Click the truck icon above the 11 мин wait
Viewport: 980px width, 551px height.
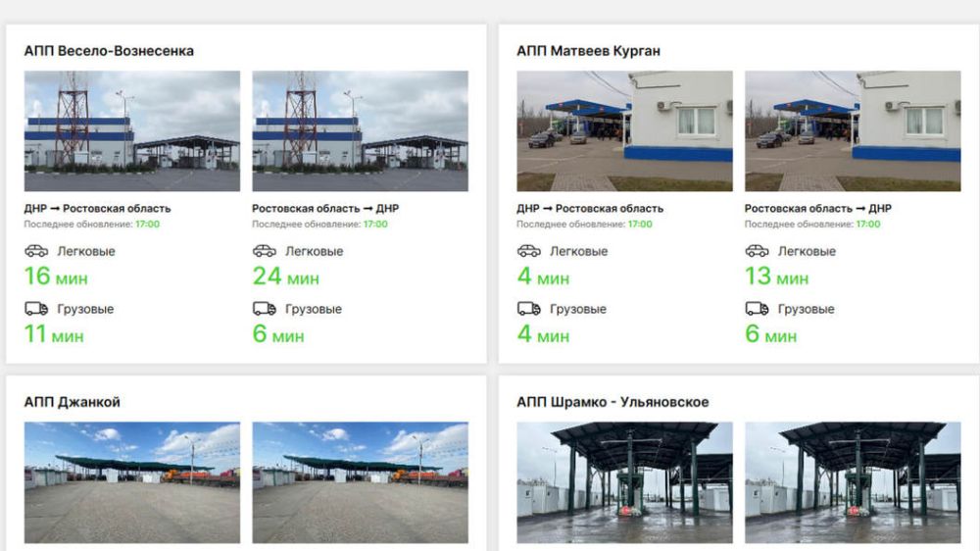click(x=36, y=309)
